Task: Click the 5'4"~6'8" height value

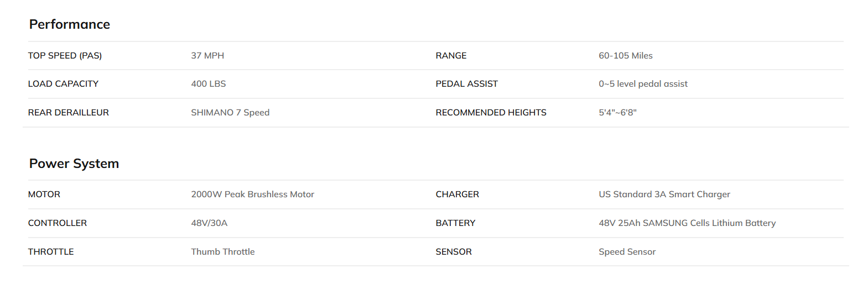Action: (x=617, y=113)
